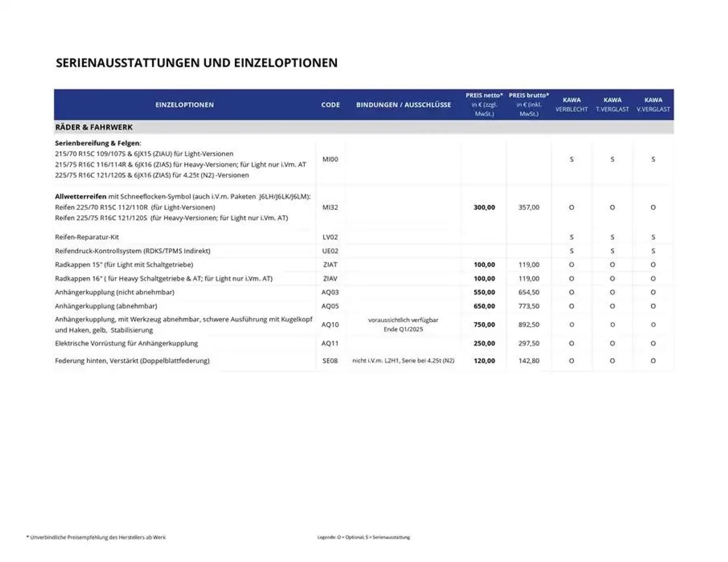
Task: Select 'Radkappen 15"' row label
Action: [124, 265]
